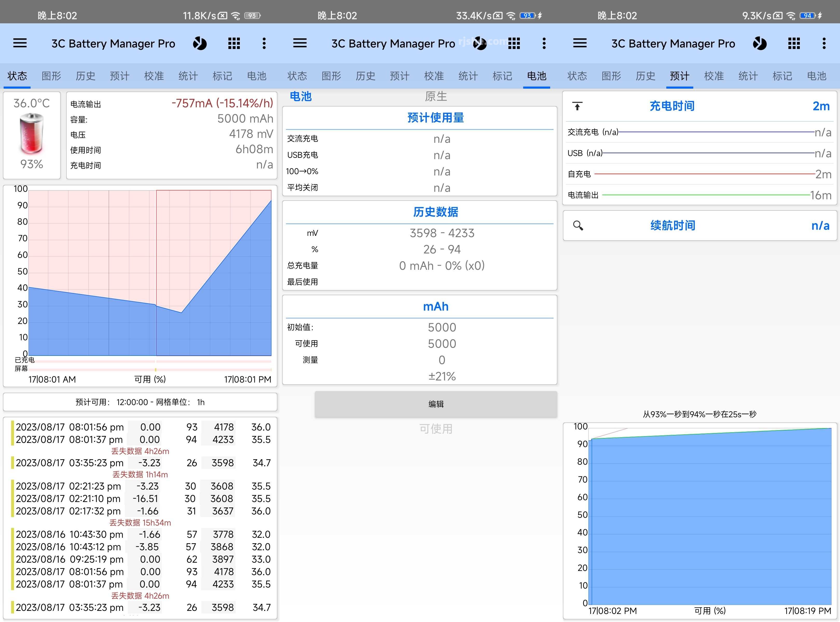Open the overflow menu in the middle panel
This screenshot has height=622, width=840.
point(544,43)
